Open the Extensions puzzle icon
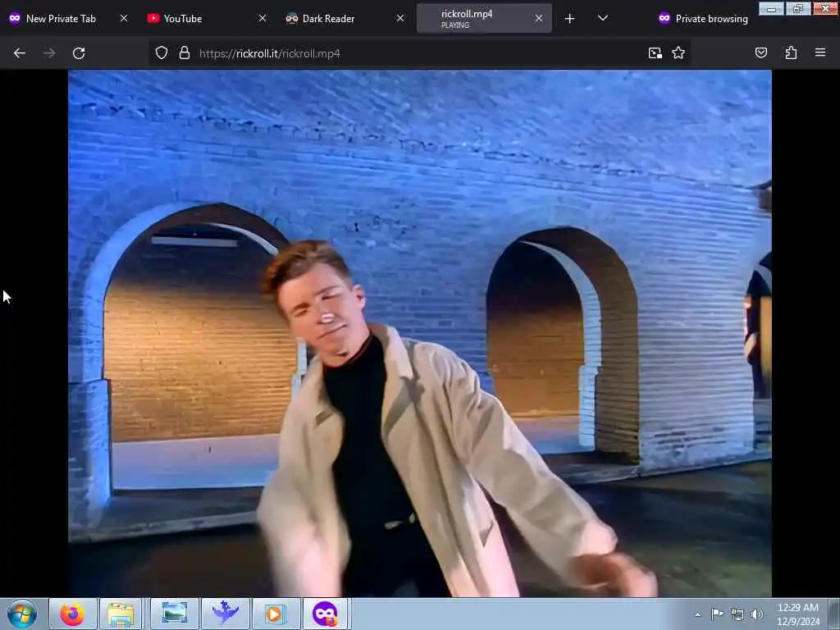840x630 pixels. pyautogui.click(x=791, y=53)
